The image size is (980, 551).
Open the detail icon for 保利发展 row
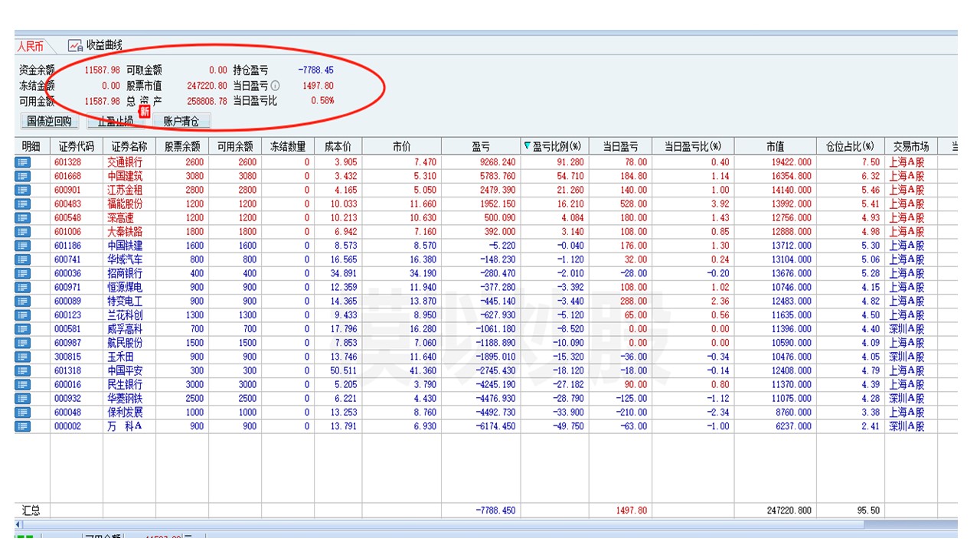click(22, 412)
